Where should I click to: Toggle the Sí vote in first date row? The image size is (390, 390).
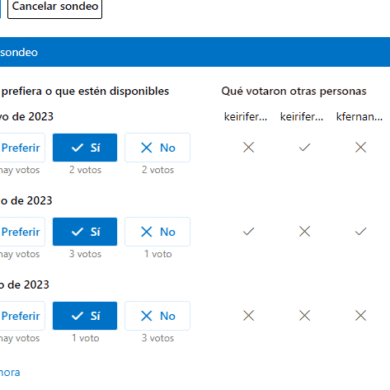[x=85, y=148]
